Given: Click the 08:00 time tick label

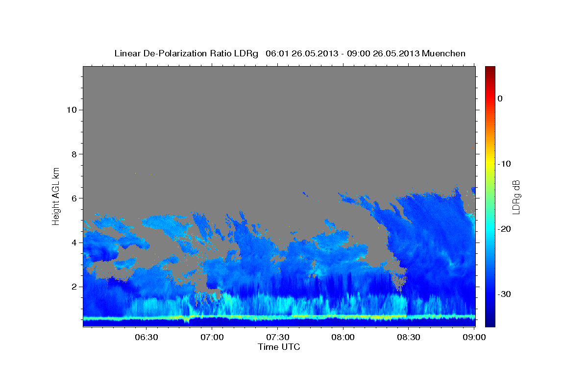Looking at the screenshot, I should tap(343, 338).
